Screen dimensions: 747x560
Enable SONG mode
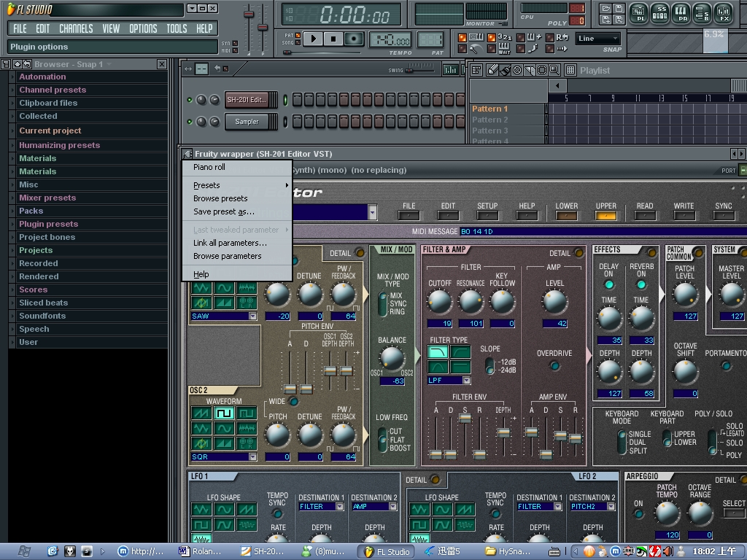298,43
